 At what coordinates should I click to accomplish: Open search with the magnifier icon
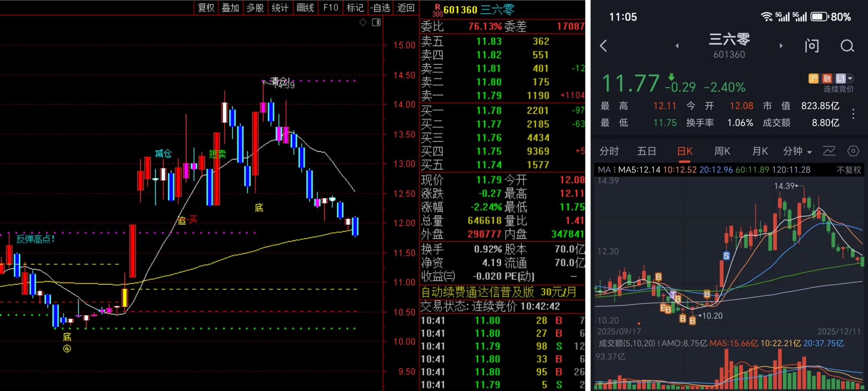[x=847, y=46]
